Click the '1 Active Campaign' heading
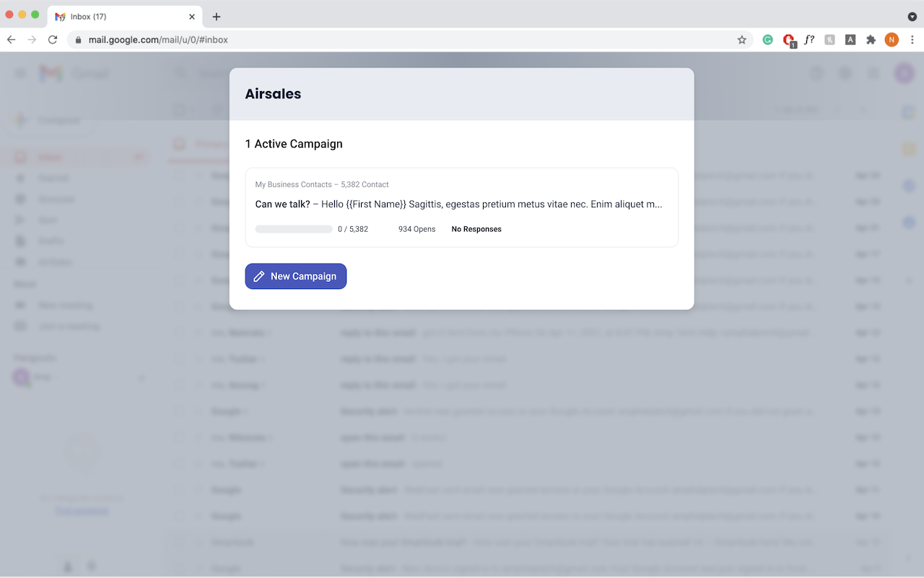 tap(294, 144)
